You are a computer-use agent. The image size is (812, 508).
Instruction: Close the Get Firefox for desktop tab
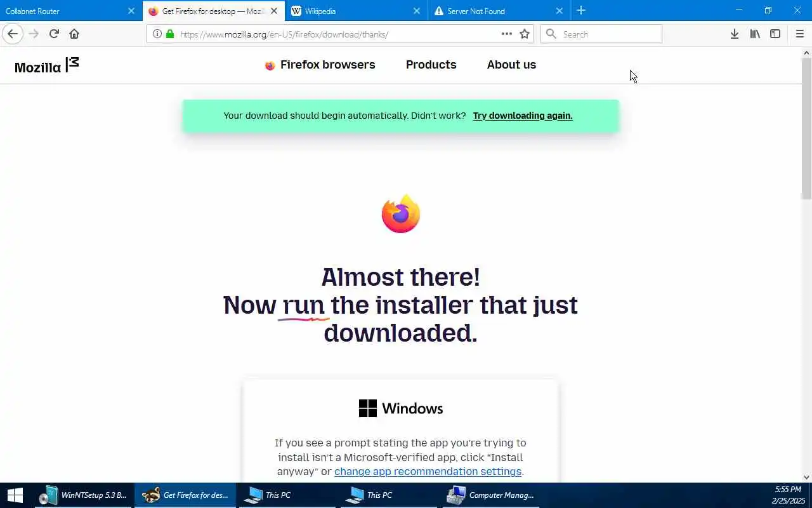274,11
